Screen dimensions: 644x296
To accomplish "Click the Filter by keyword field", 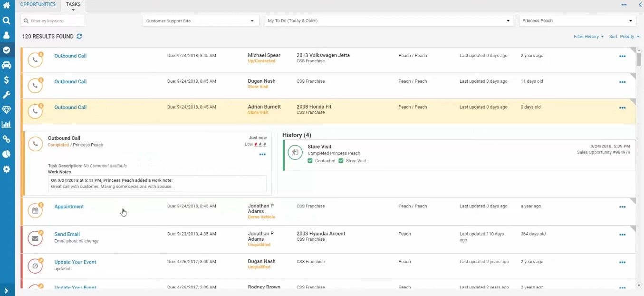I will 53,21.
